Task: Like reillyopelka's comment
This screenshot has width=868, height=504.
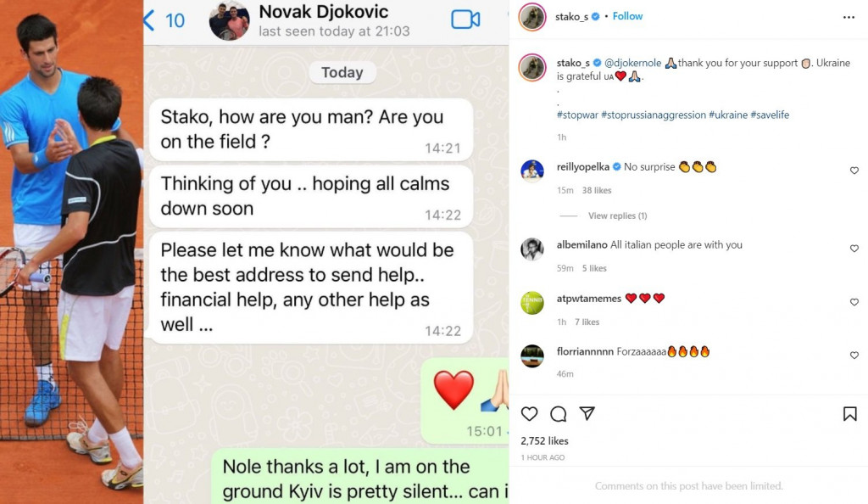Action: [854, 171]
